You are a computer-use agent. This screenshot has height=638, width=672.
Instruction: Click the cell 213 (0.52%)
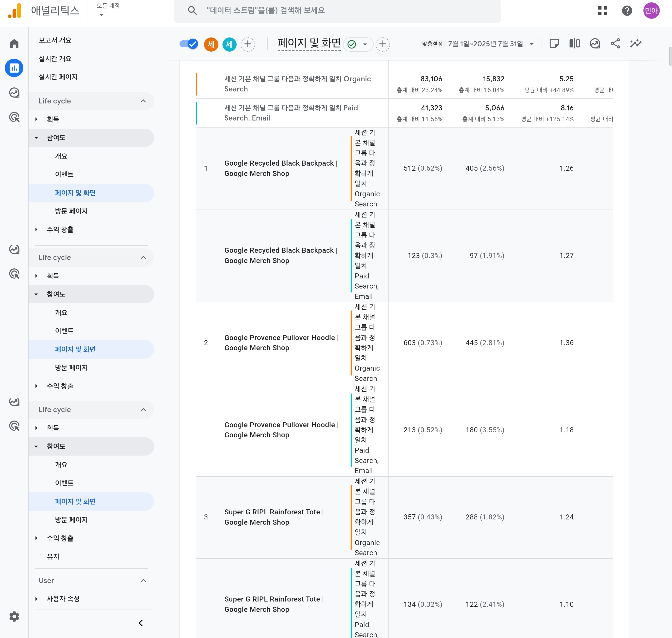[423, 430]
